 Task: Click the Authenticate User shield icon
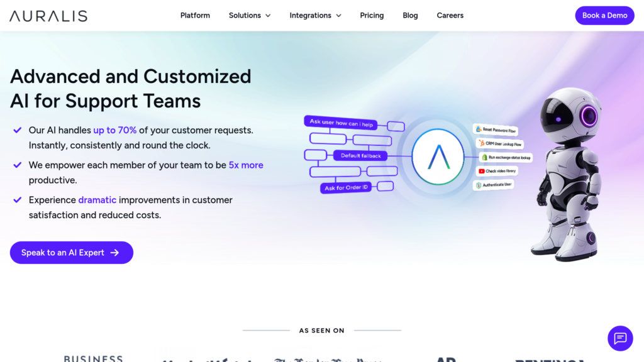479,185
